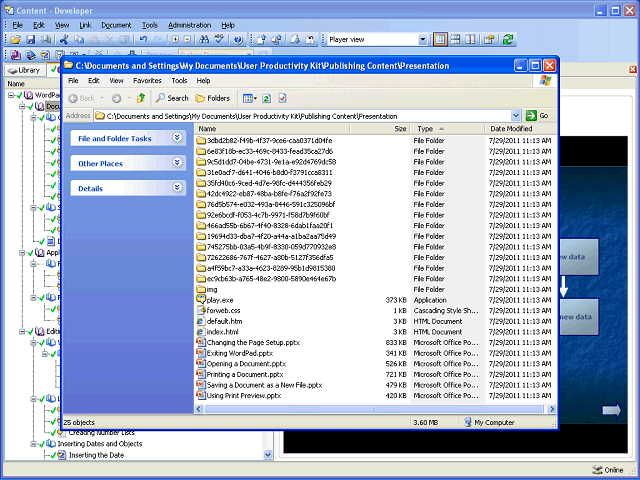Click the scroll right arrow in file list
The width and height of the screenshot is (640, 480).
(x=552, y=409)
